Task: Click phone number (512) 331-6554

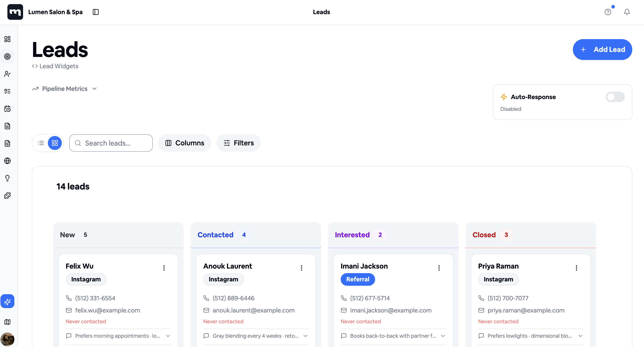Action: point(95,298)
